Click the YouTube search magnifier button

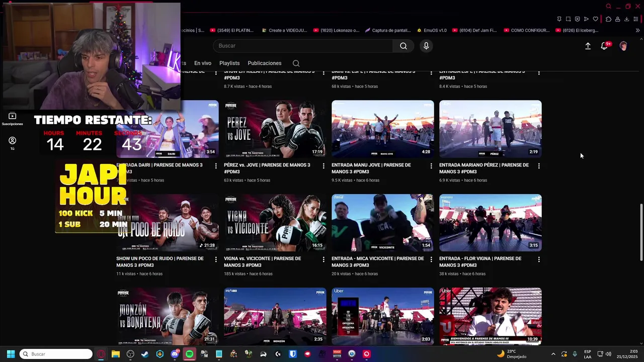(x=404, y=46)
